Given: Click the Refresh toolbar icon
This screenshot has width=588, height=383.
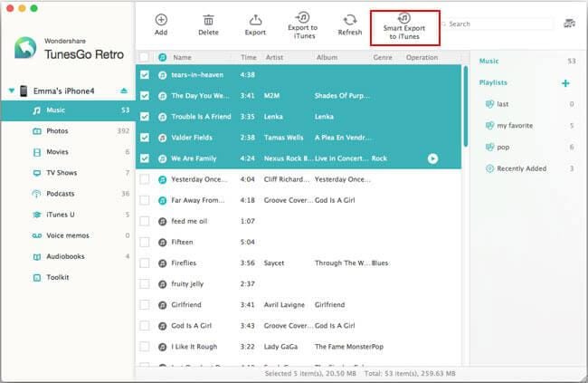Looking at the screenshot, I should (350, 20).
